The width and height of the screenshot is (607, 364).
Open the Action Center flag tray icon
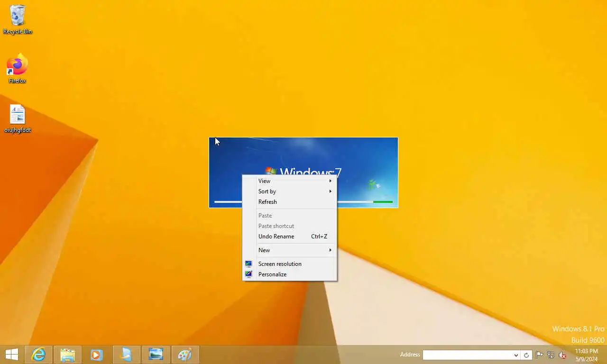(540, 355)
